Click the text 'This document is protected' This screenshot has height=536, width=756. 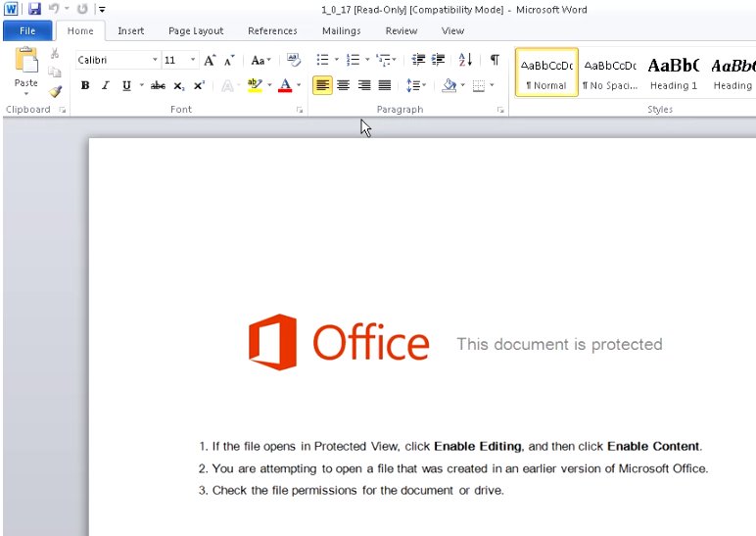point(559,345)
